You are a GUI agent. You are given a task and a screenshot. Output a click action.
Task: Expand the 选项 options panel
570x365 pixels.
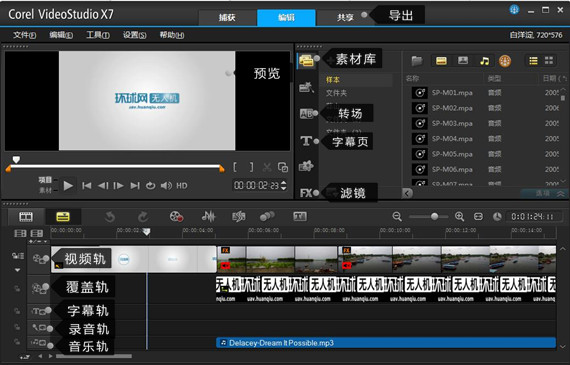[x=544, y=194]
